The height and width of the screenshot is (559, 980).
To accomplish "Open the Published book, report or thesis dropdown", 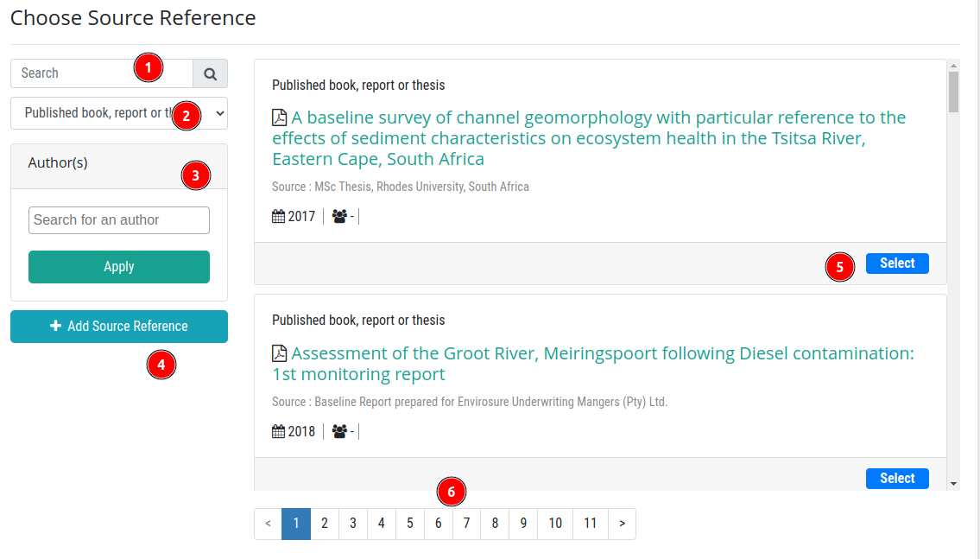I will [119, 113].
